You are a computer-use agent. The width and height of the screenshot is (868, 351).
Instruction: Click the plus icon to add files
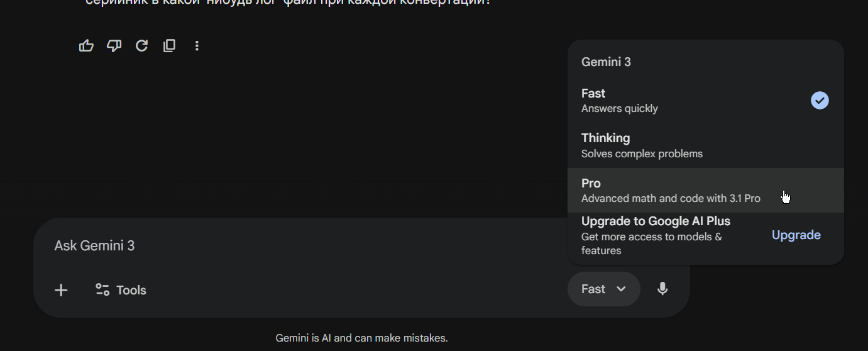point(61,290)
